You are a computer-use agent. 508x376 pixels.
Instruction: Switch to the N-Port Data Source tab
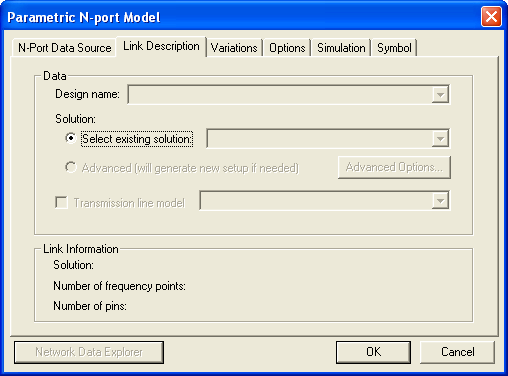pyautogui.click(x=65, y=48)
